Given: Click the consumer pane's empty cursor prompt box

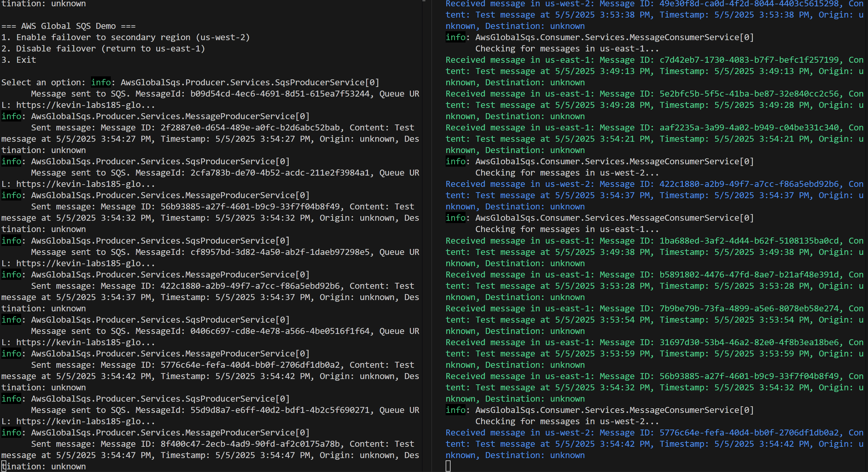Looking at the screenshot, I should (x=448, y=466).
